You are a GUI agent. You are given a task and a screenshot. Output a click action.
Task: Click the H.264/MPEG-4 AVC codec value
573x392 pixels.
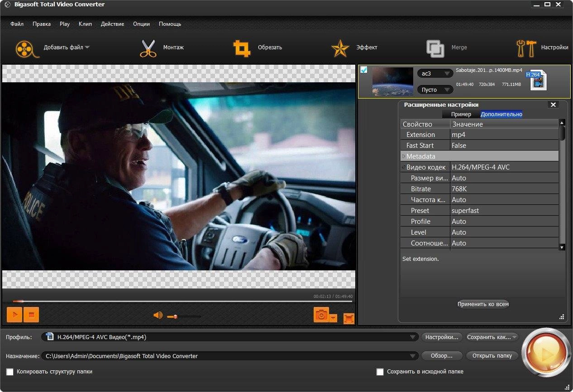point(504,167)
